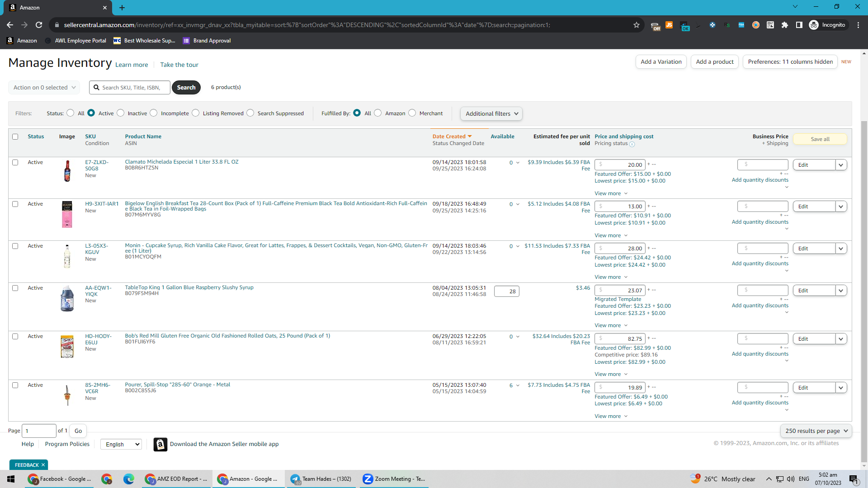The image size is (868, 488).
Task: Open the volume control in system tray
Action: point(791,479)
